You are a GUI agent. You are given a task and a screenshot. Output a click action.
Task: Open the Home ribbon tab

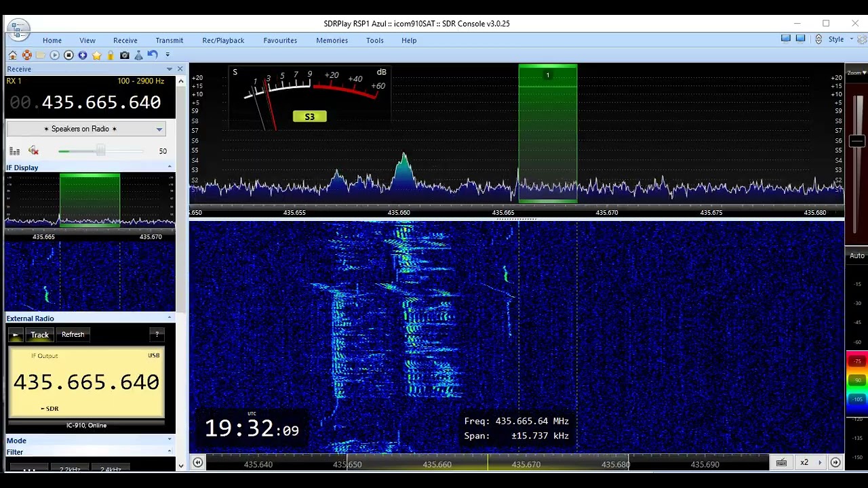click(x=52, y=41)
